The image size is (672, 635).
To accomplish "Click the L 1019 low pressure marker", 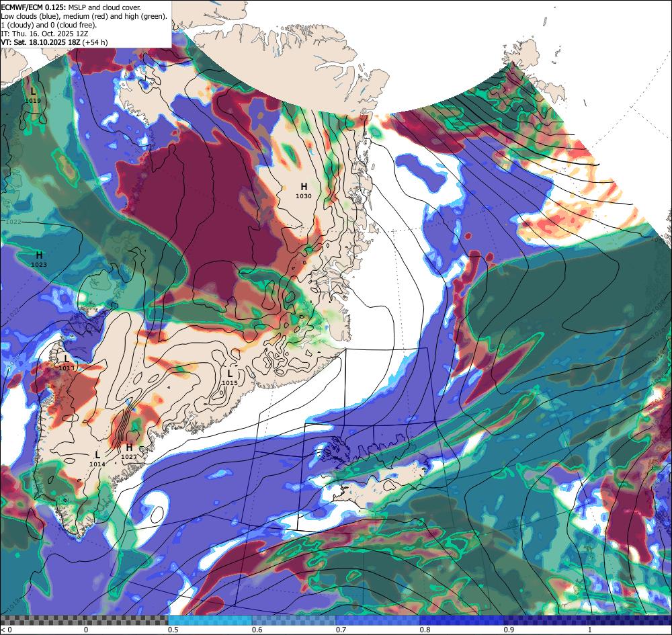I will (33, 95).
